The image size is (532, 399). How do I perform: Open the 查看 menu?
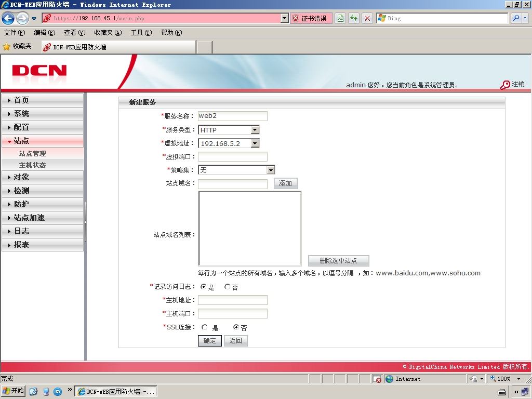pos(75,33)
